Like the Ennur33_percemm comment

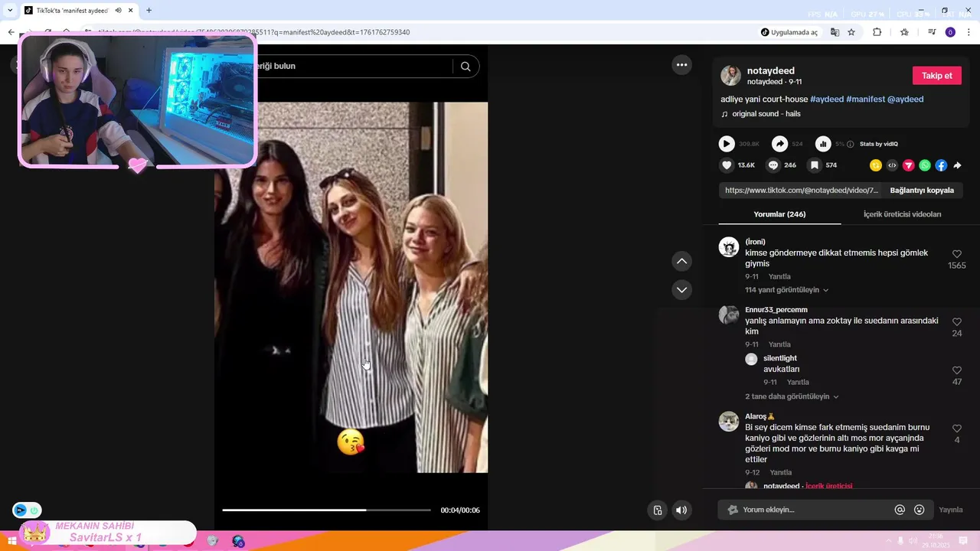pos(957,322)
